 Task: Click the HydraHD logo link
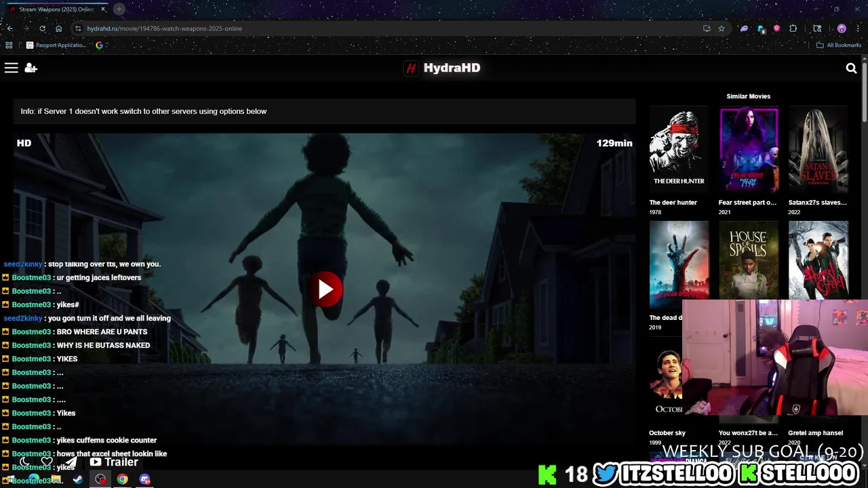[x=442, y=68]
